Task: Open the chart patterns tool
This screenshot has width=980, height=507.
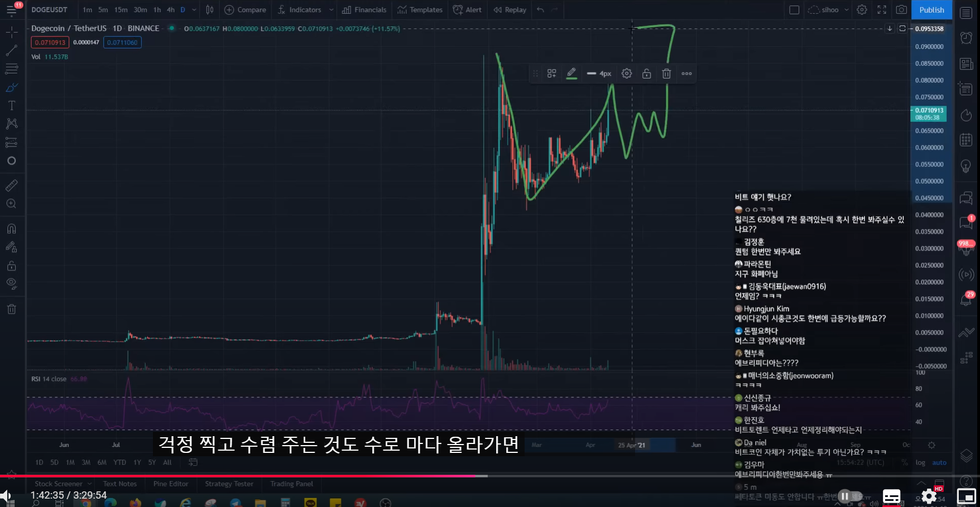Action: coord(11,124)
